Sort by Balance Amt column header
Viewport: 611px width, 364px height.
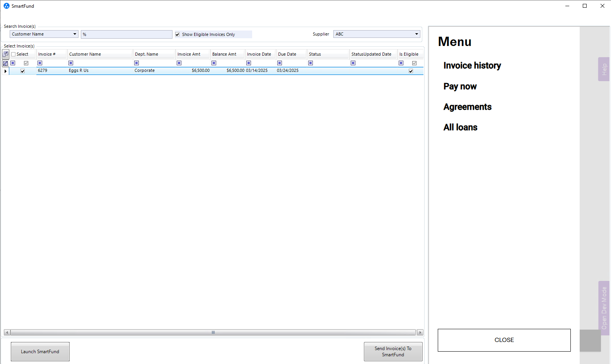[227, 54]
